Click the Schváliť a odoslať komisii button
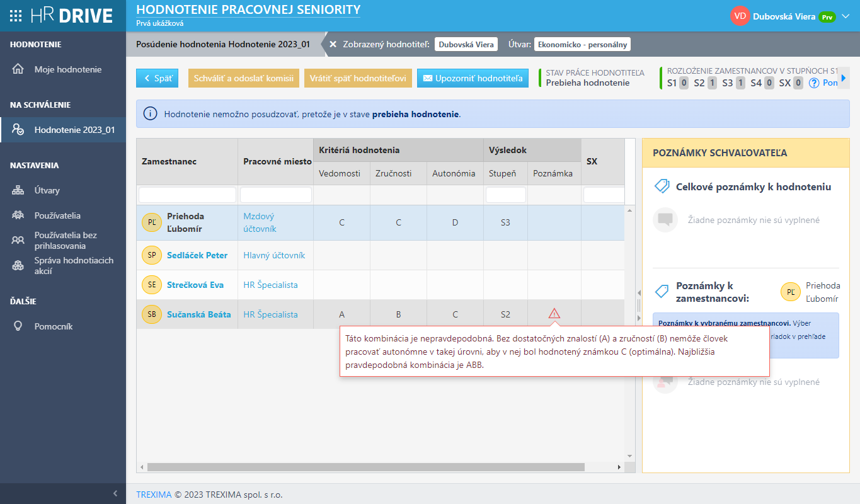Viewport: 860px width, 504px height. 243,79
